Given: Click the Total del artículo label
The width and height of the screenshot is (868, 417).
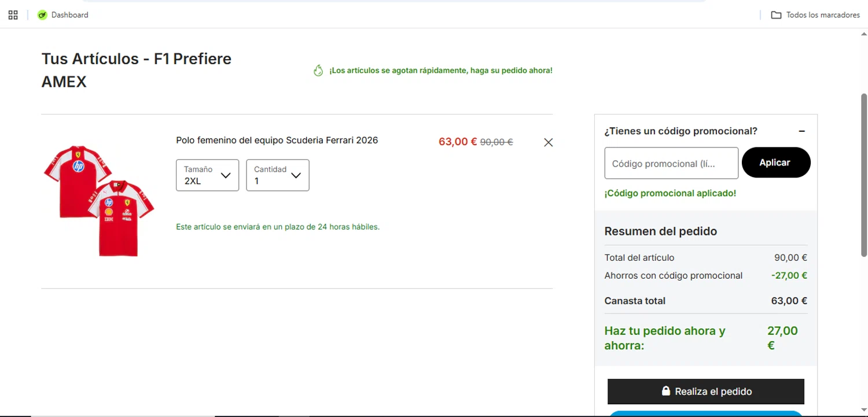Looking at the screenshot, I should [x=639, y=257].
